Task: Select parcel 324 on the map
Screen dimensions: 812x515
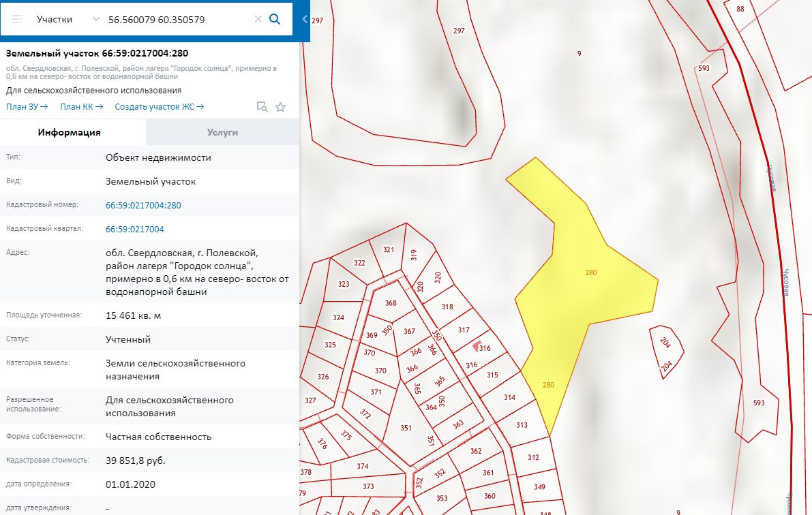Action: click(x=338, y=317)
